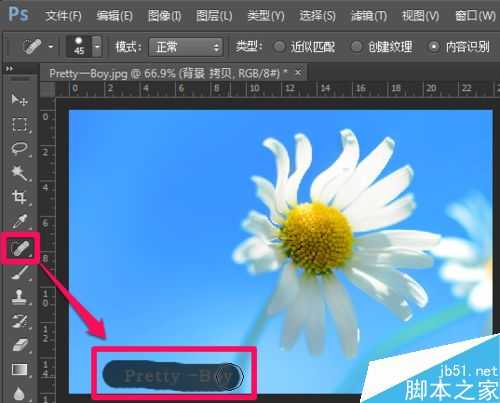Switch to the Pretty—Boy.jpg document tab
This screenshot has width=500, height=403.
coord(168,73)
